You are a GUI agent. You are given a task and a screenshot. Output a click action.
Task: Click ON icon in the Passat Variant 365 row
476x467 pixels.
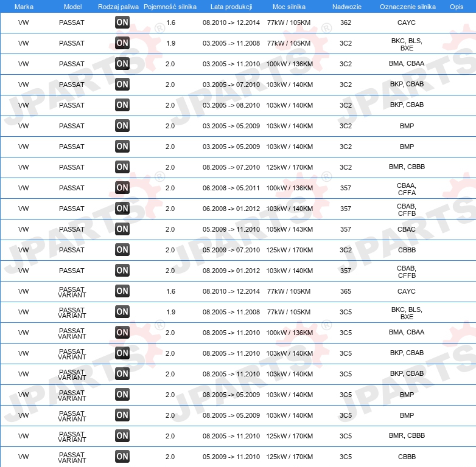coord(122,291)
